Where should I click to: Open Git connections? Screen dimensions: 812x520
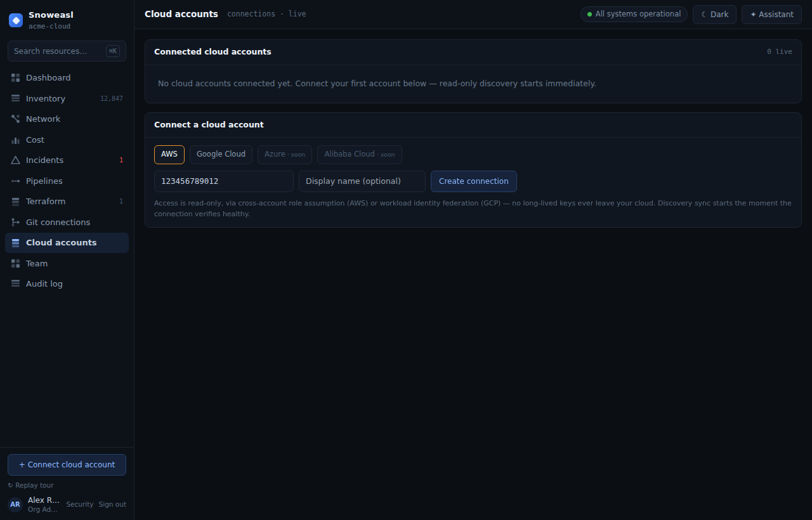pos(67,222)
